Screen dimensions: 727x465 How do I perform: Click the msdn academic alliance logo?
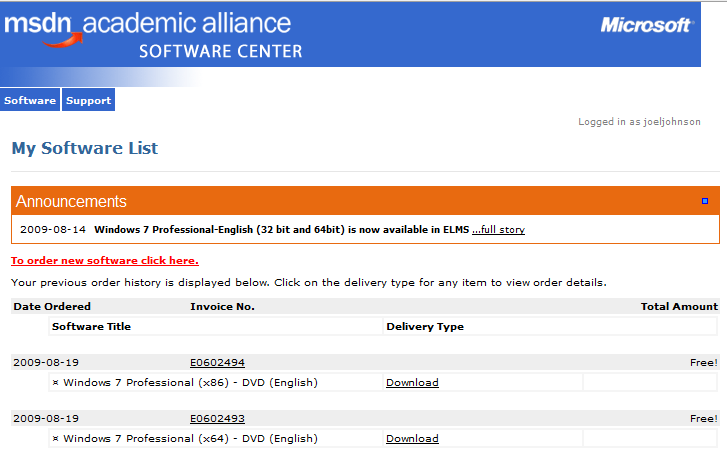[147, 28]
